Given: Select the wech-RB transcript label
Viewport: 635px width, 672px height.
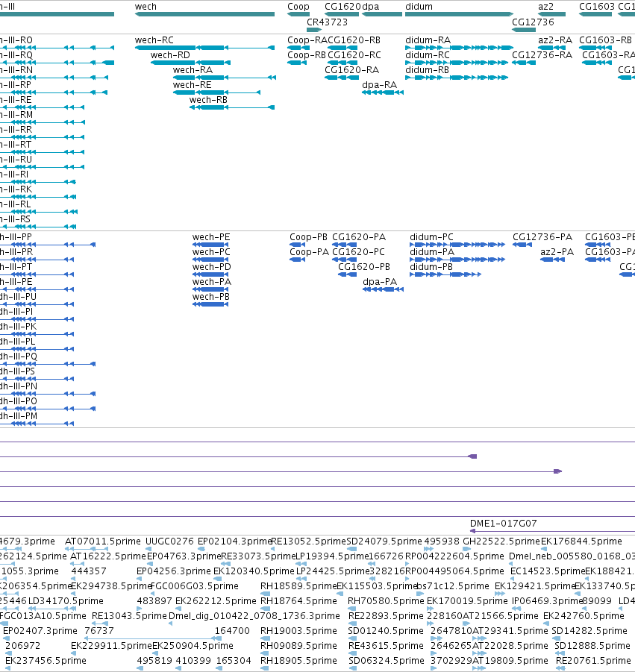Looking at the screenshot, I should [208, 99].
